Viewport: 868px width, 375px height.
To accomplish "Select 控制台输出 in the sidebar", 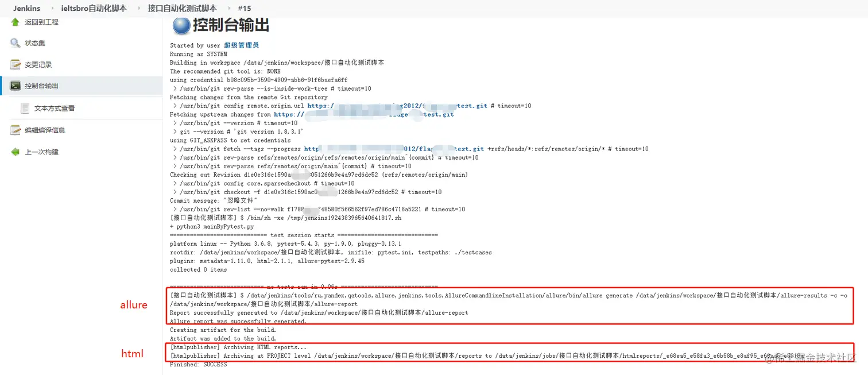I will 41,86.
